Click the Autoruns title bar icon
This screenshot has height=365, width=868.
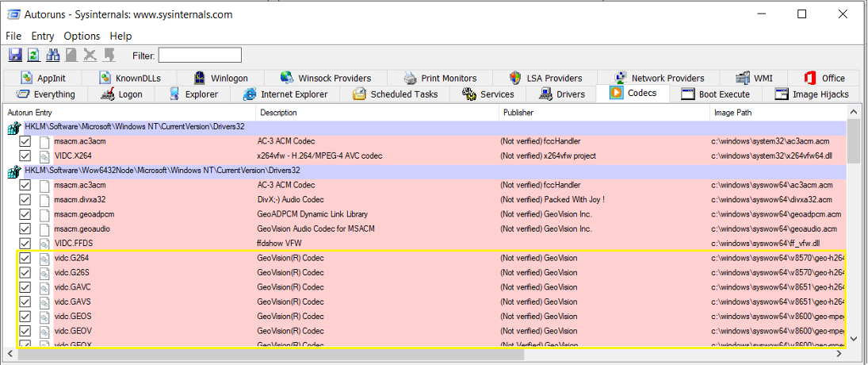tap(13, 14)
